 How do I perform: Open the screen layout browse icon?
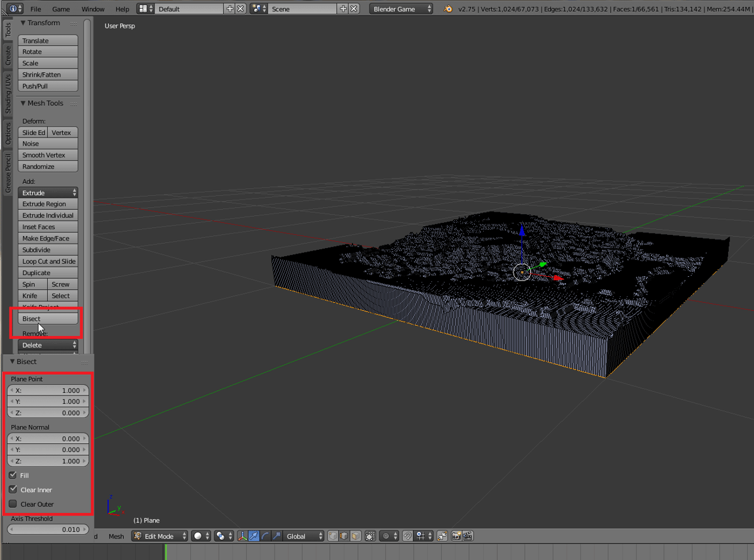pyautogui.click(x=146, y=9)
